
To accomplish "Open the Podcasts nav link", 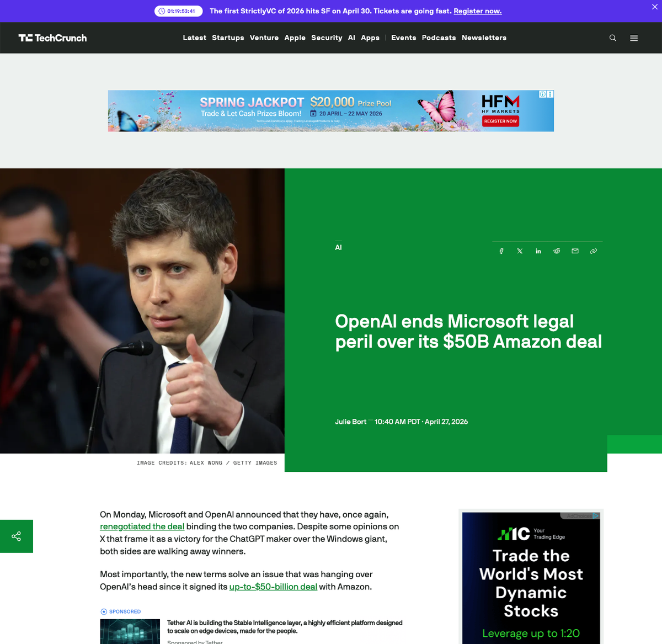I will click(439, 38).
